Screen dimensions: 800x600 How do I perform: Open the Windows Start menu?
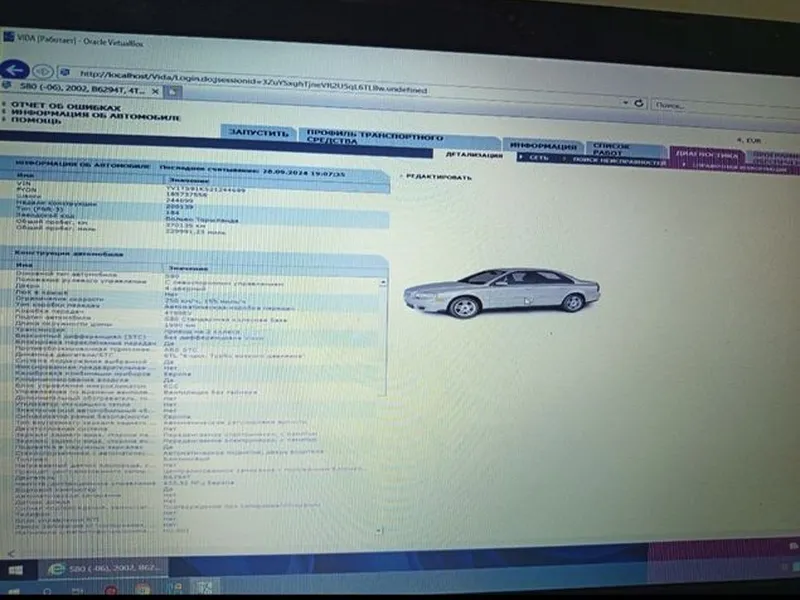15,567
